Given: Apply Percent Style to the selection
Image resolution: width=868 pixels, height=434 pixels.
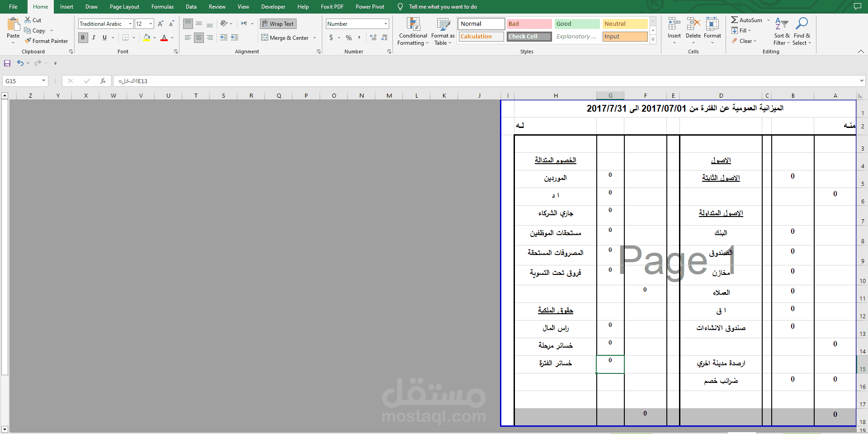Looking at the screenshot, I should click(349, 38).
